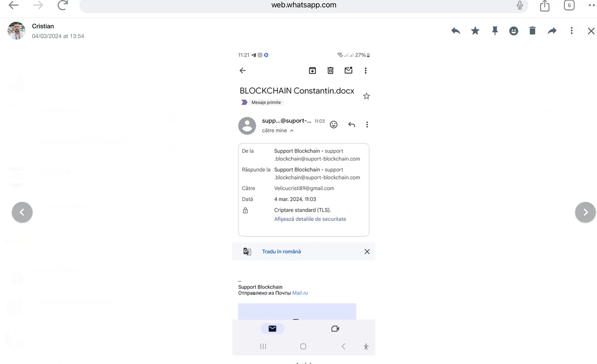Show previous media item
Viewport: 597px width, 364px height.
pos(22,212)
